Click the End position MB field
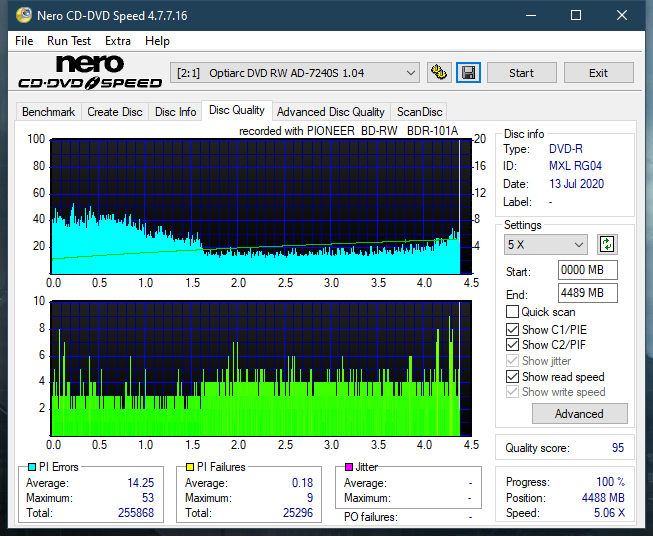This screenshot has height=536, width=653. [587, 293]
